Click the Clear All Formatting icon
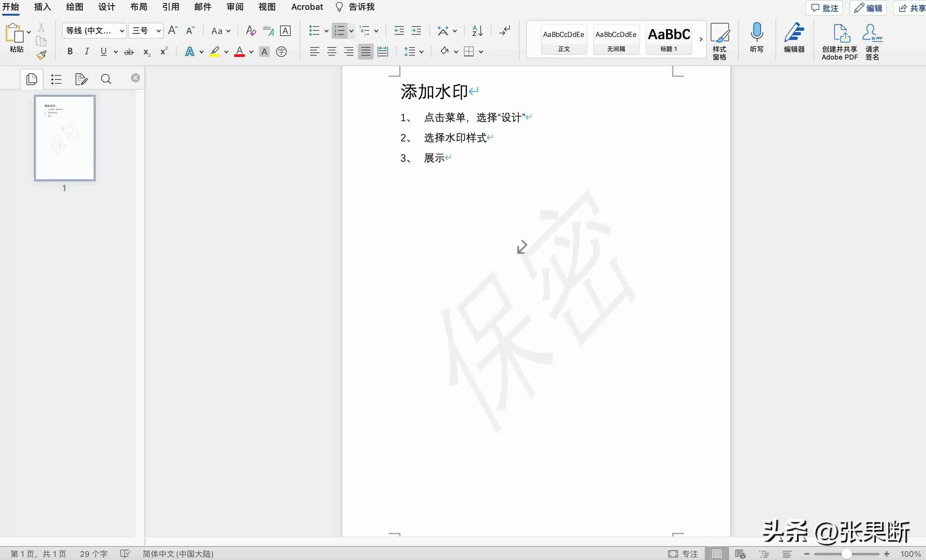The image size is (926, 560). 250,31
